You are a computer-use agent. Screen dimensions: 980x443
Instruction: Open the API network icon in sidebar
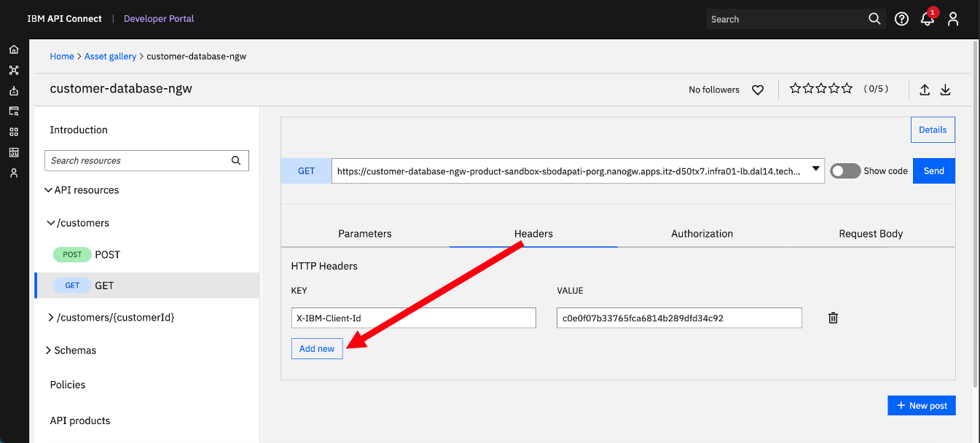point(14,71)
